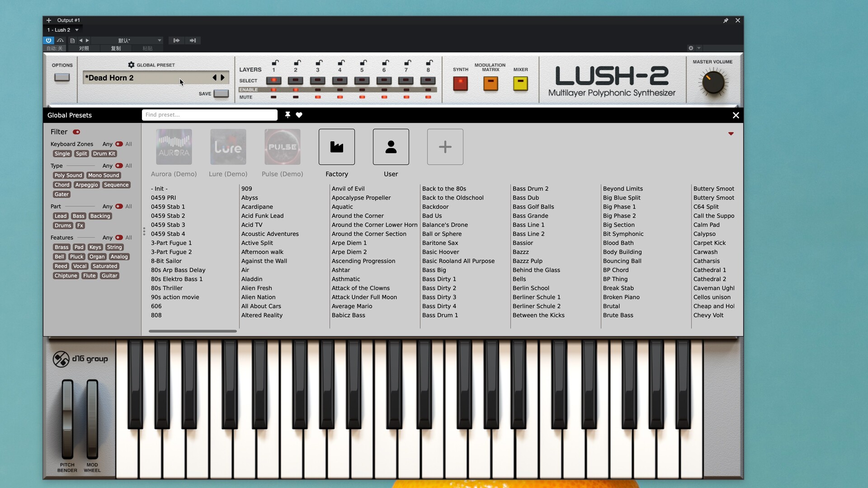Open the Factory preset bank
The height and width of the screenshot is (488, 868).
(337, 147)
